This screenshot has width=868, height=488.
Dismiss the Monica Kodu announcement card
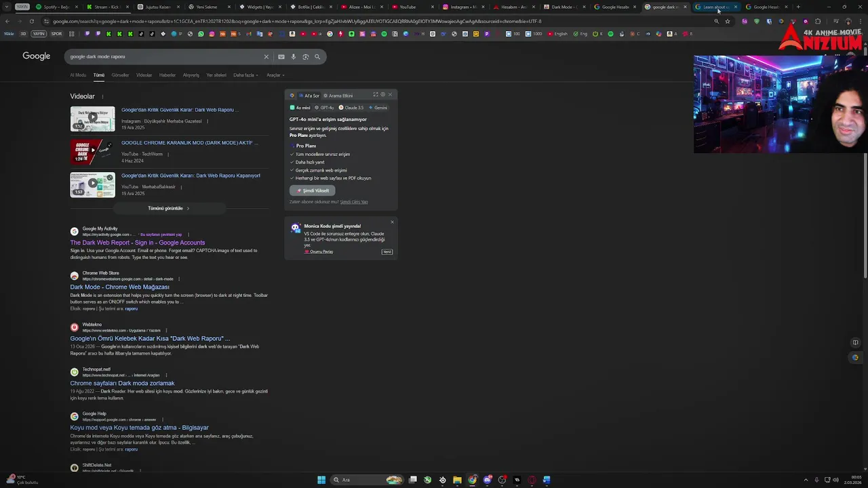[392, 222]
